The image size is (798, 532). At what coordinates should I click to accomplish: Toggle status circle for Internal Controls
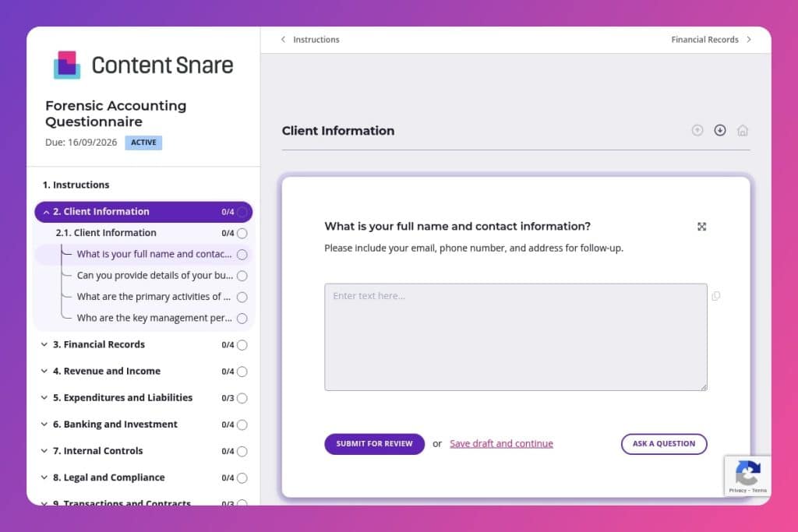point(242,451)
